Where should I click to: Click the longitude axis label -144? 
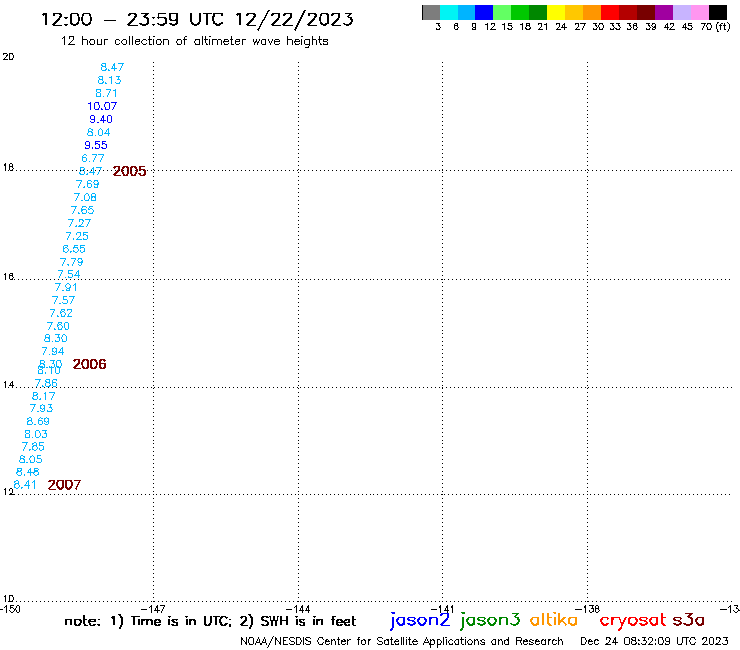298,609
